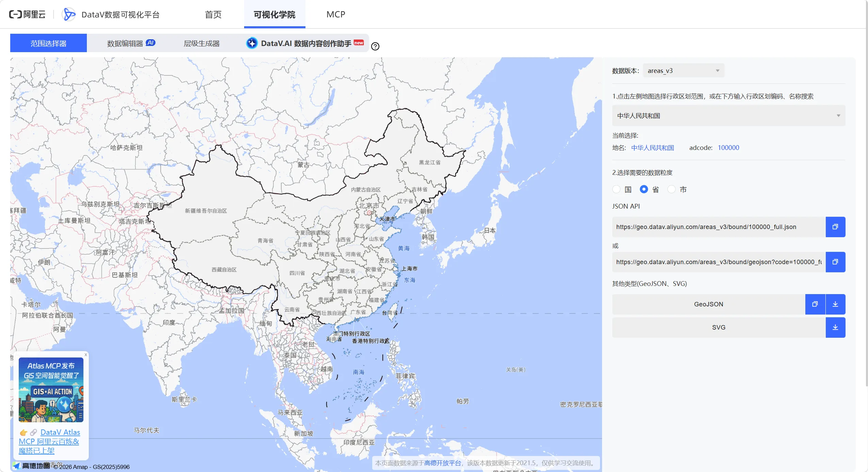Click the second JSON API URL field
Screen dimensions: 868x472
coord(719,262)
